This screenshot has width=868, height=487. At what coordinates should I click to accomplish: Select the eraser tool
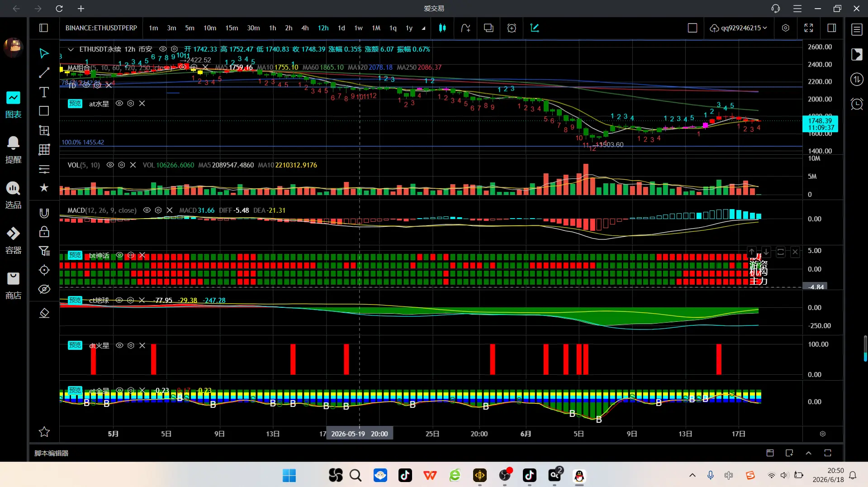click(44, 313)
